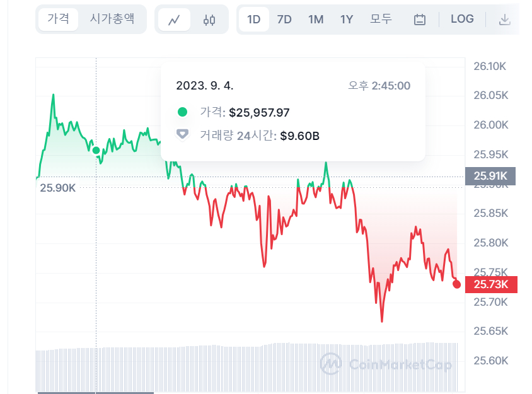Screen dimensions: 532x394
Task: Open the calendar date range icon
Action: tap(418, 19)
